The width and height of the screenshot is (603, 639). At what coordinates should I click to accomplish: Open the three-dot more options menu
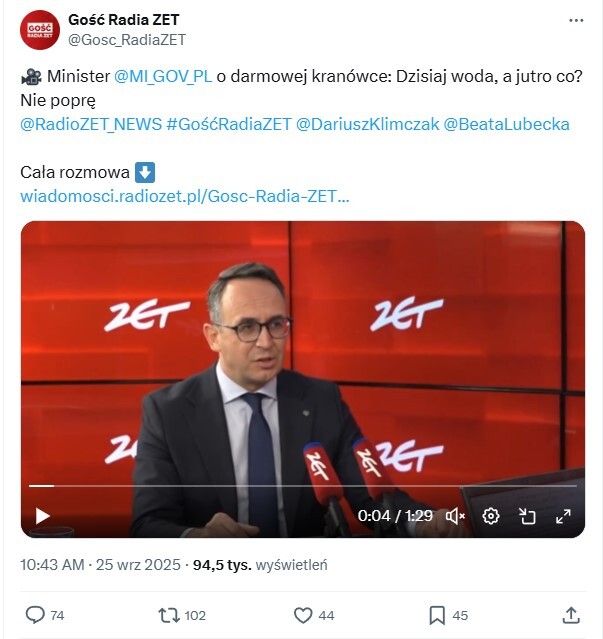pyautogui.click(x=576, y=20)
